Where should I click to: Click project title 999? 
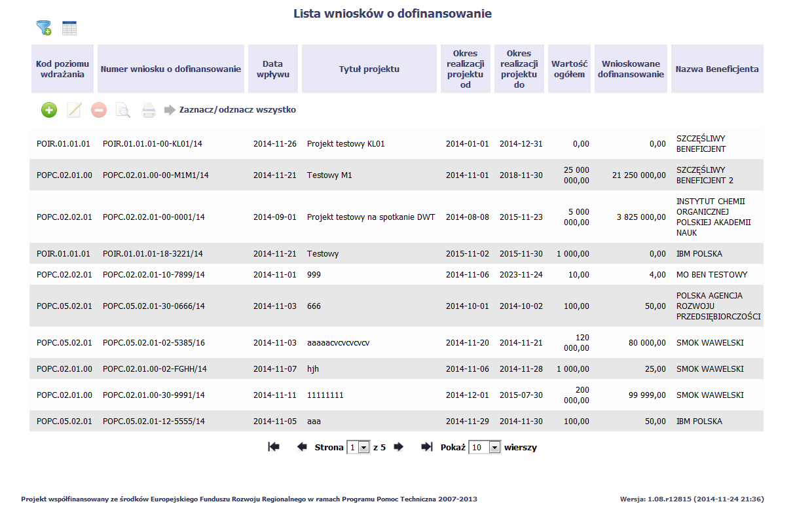[314, 275]
